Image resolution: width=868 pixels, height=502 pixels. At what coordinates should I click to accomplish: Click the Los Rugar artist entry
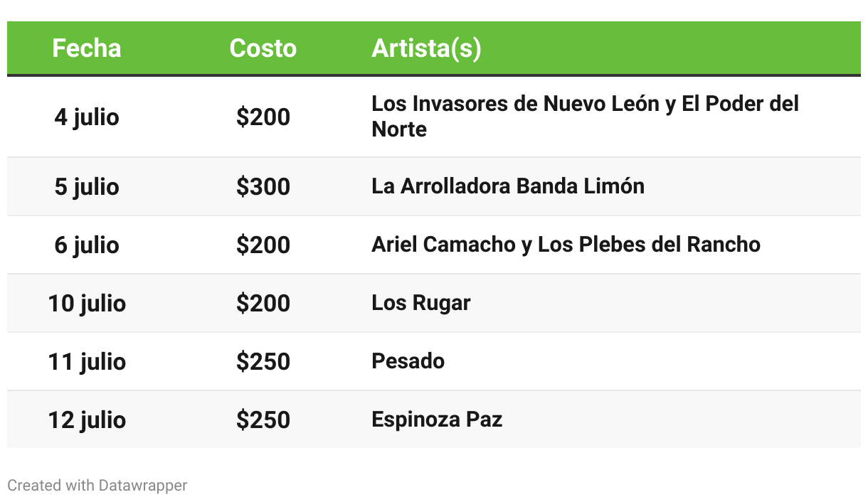pyautogui.click(x=421, y=303)
